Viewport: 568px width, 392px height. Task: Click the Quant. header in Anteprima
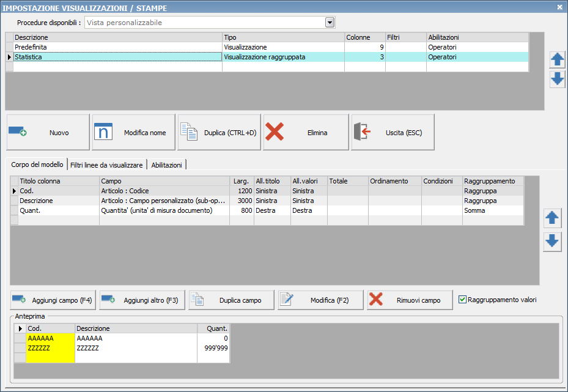pos(213,328)
